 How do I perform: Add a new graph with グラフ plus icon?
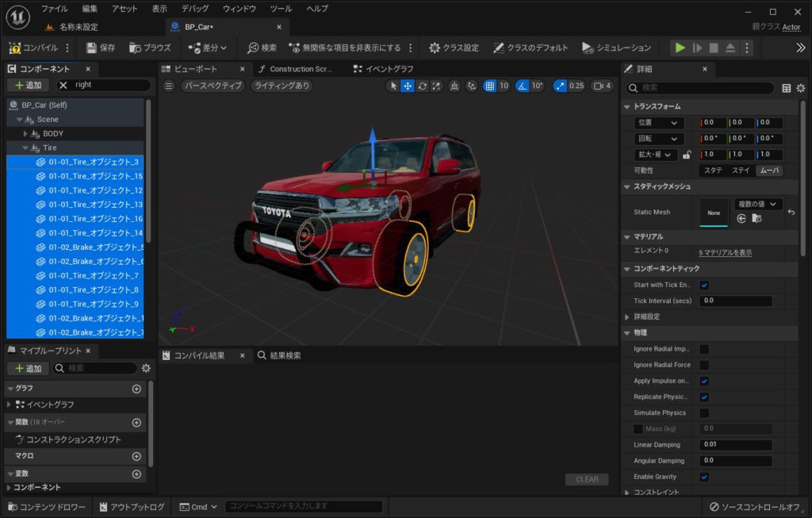pos(136,389)
